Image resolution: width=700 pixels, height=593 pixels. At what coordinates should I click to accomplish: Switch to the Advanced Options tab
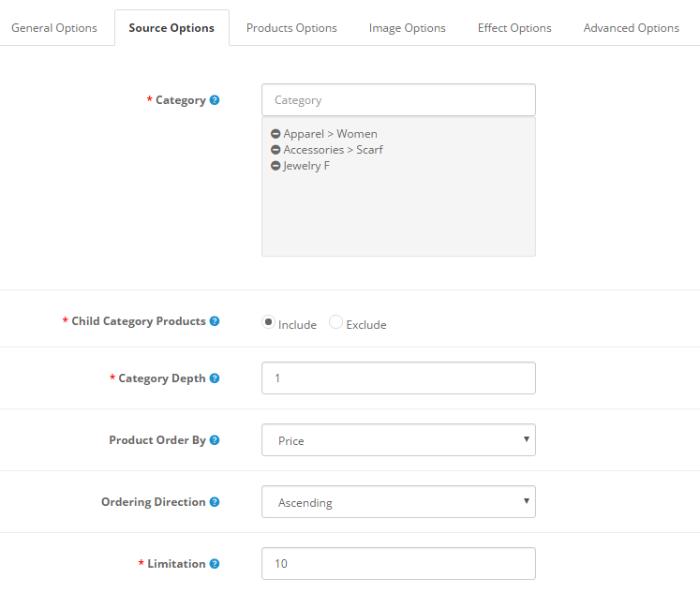tap(632, 28)
